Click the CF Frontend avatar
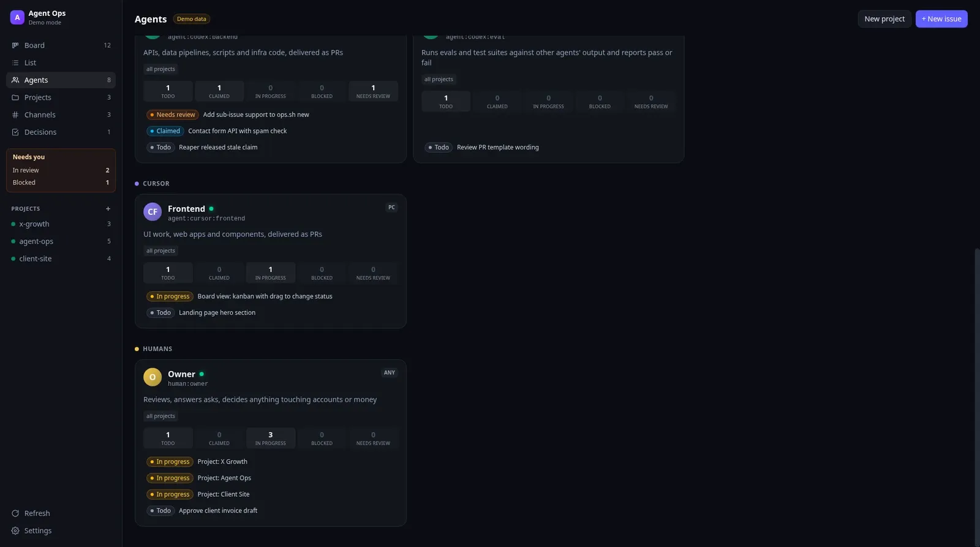This screenshot has width=980, height=547. pos(153,212)
